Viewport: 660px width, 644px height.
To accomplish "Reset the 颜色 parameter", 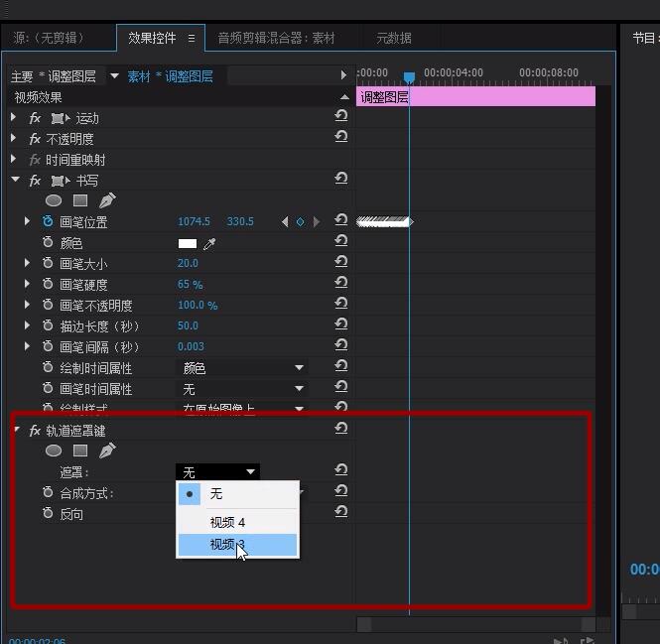I will (341, 240).
